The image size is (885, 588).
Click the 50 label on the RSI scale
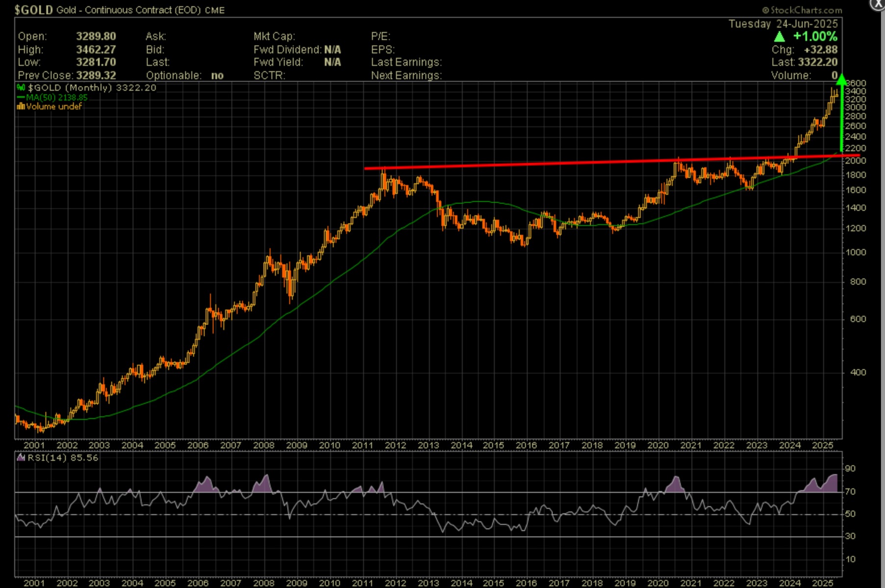pyautogui.click(x=850, y=514)
